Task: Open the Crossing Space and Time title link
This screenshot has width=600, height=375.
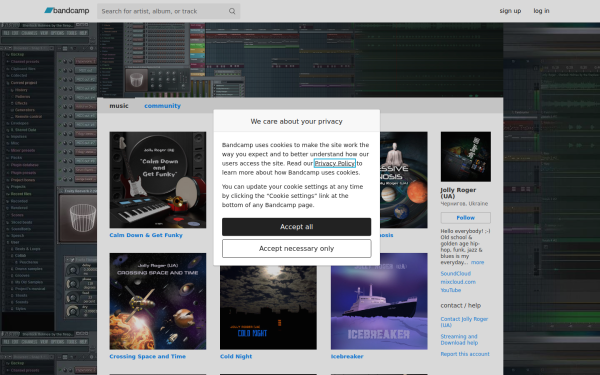Action: pos(147,356)
